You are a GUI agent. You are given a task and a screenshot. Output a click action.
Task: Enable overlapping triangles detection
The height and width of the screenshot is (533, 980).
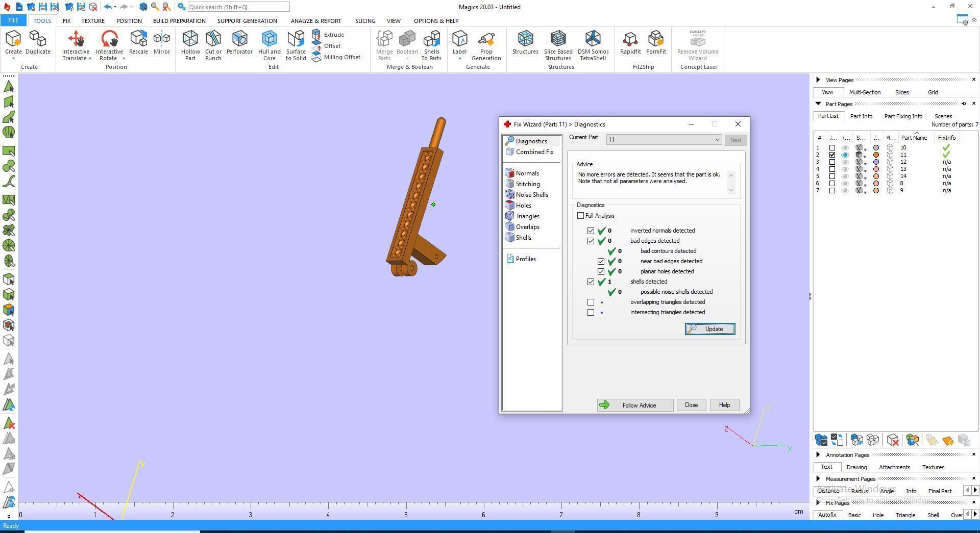coord(591,302)
